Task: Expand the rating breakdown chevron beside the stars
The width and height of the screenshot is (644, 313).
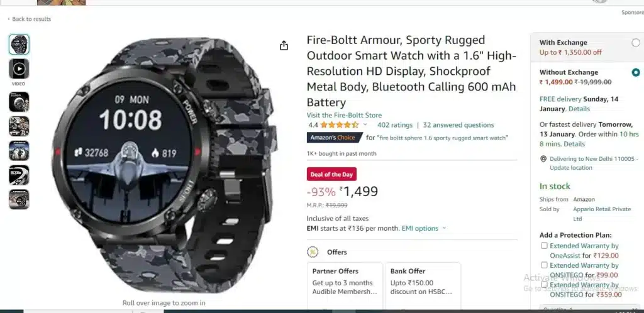Action: [365, 124]
